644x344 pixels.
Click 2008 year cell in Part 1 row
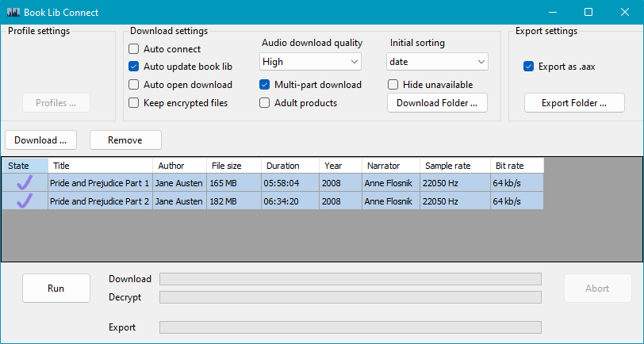340,182
